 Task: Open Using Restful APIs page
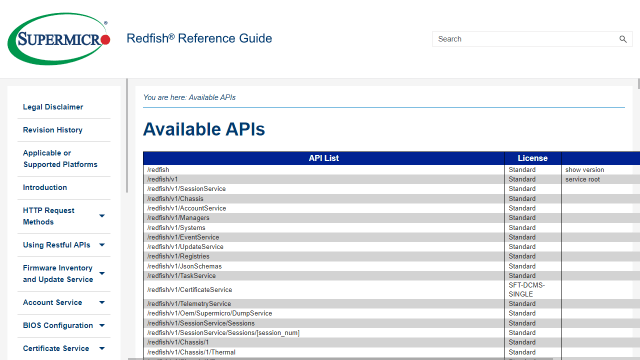click(x=56, y=245)
